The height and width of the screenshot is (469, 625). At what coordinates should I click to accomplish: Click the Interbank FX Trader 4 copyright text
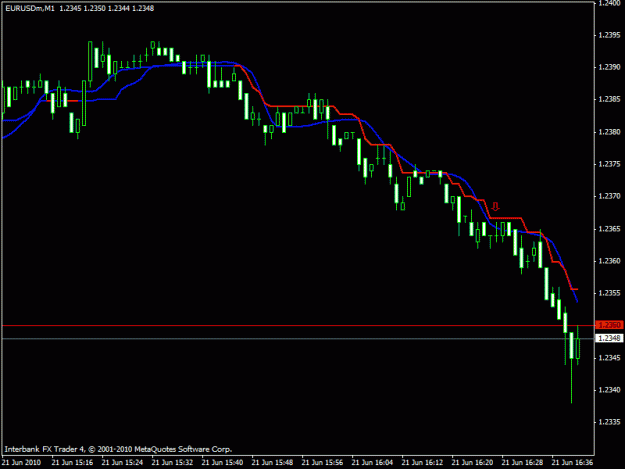pos(118,449)
